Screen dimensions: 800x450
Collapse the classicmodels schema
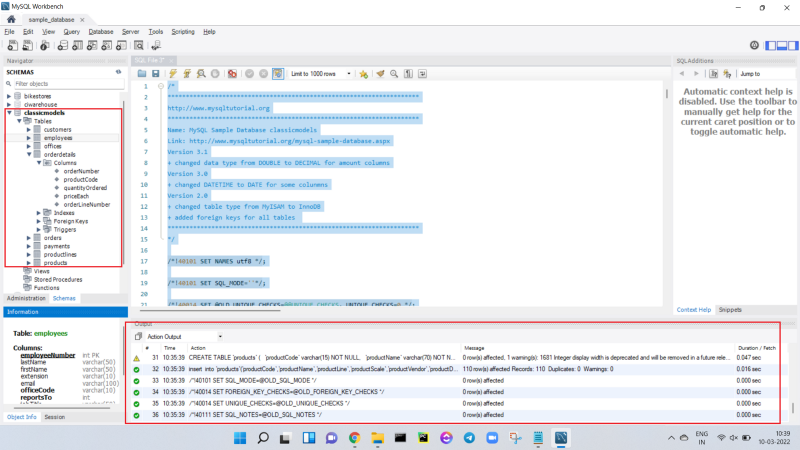point(9,113)
